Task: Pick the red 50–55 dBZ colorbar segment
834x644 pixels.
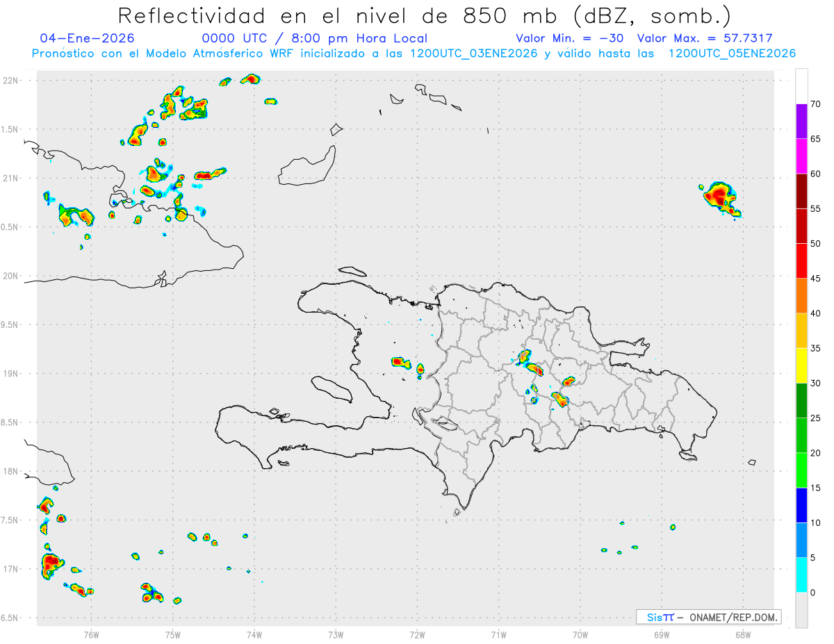Action: pyautogui.click(x=801, y=226)
